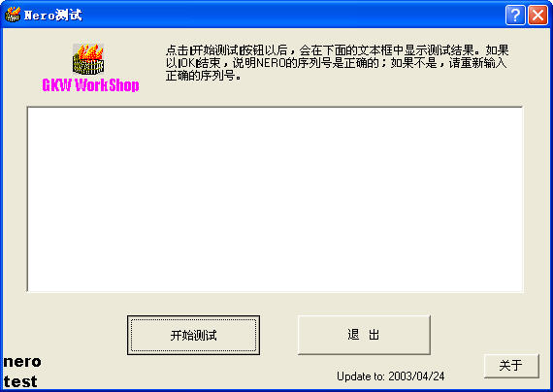
Task: Click the third line 正确的序列号 text
Action: coord(204,76)
